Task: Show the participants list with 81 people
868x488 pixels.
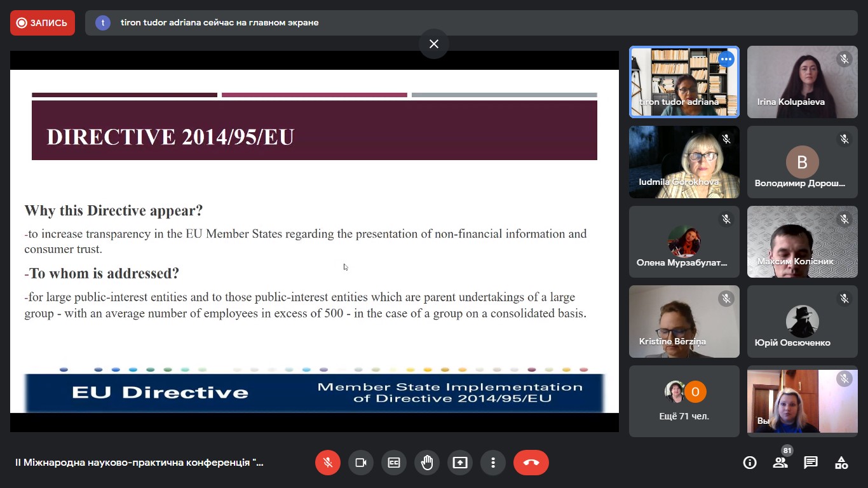Action: [x=780, y=463]
